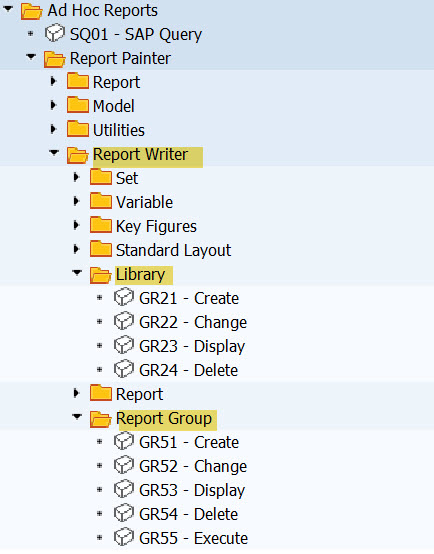The image size is (434, 554).
Task: Open GR53 - Display report group transaction
Action: point(192,491)
